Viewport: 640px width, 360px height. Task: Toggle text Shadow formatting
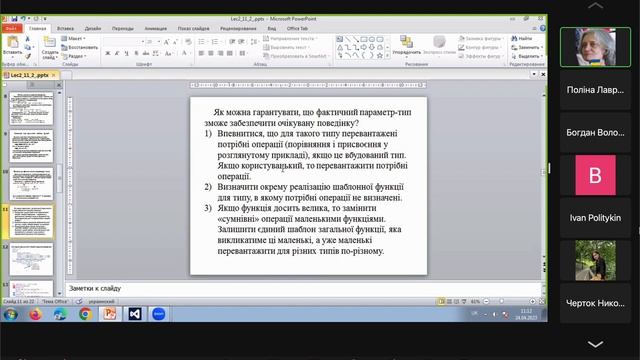(136, 53)
